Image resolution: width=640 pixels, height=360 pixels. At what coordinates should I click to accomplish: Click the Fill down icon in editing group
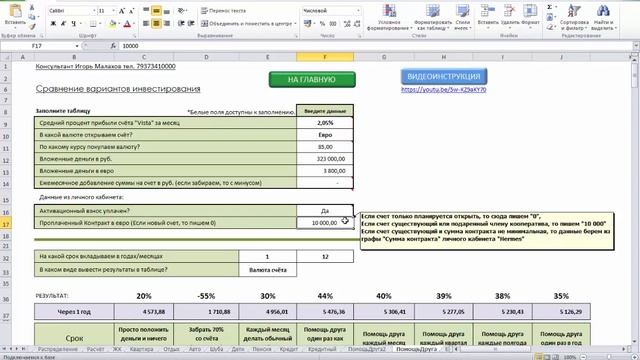point(550,17)
